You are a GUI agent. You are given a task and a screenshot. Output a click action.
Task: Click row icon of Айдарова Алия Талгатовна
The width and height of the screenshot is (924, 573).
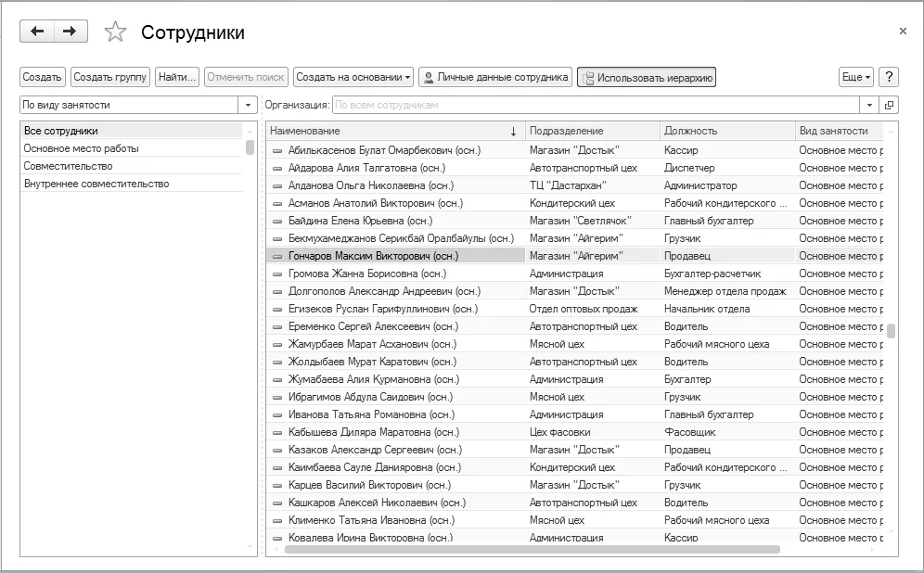(x=277, y=169)
